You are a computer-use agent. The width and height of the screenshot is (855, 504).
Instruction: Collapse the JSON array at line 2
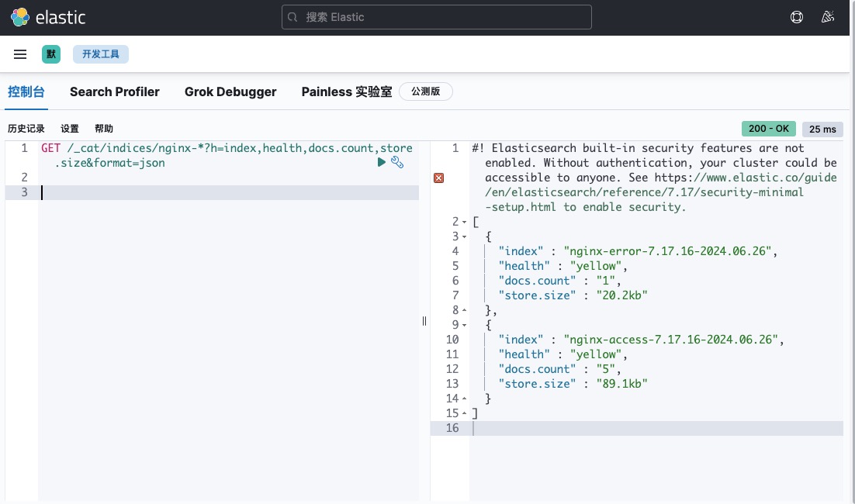pyautogui.click(x=465, y=222)
